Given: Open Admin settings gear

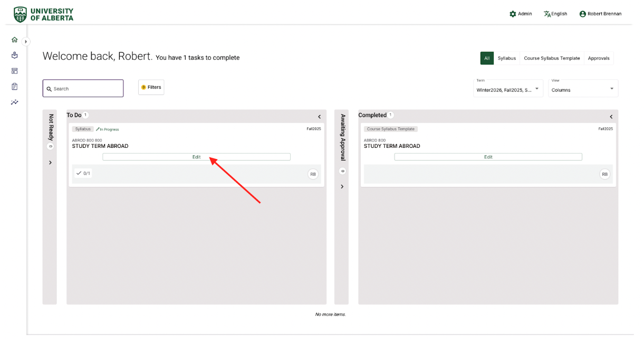Looking at the screenshot, I should click(x=513, y=14).
